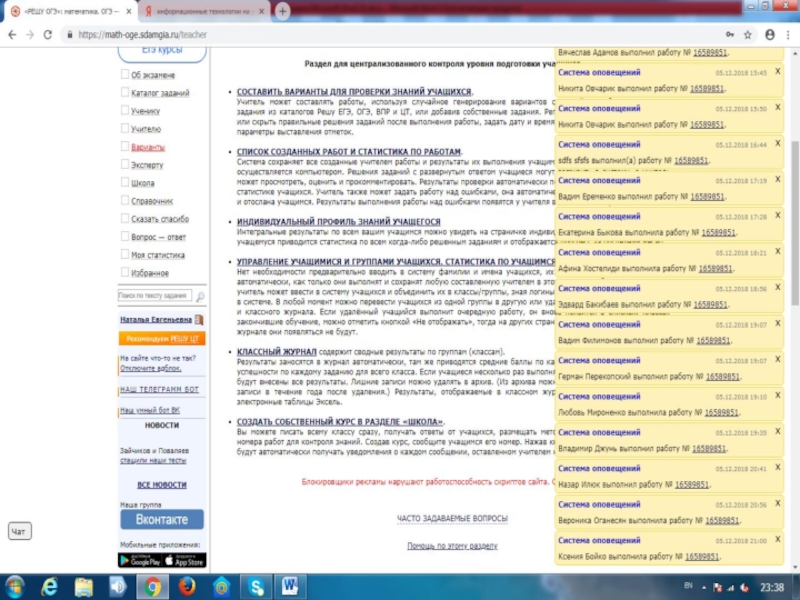
Task: Open Помощь по этому разделу link
Action: [x=452, y=546]
